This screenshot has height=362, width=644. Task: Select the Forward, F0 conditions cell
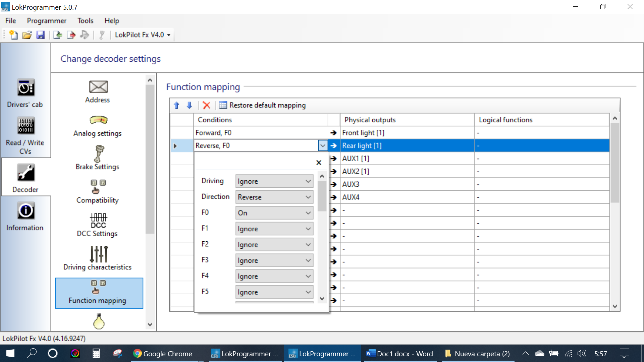click(261, 133)
